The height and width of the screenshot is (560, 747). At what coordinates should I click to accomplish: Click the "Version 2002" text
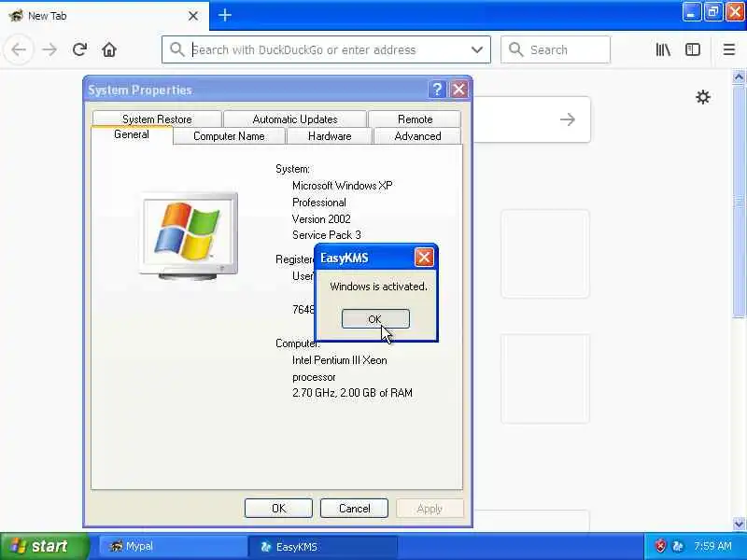321,219
